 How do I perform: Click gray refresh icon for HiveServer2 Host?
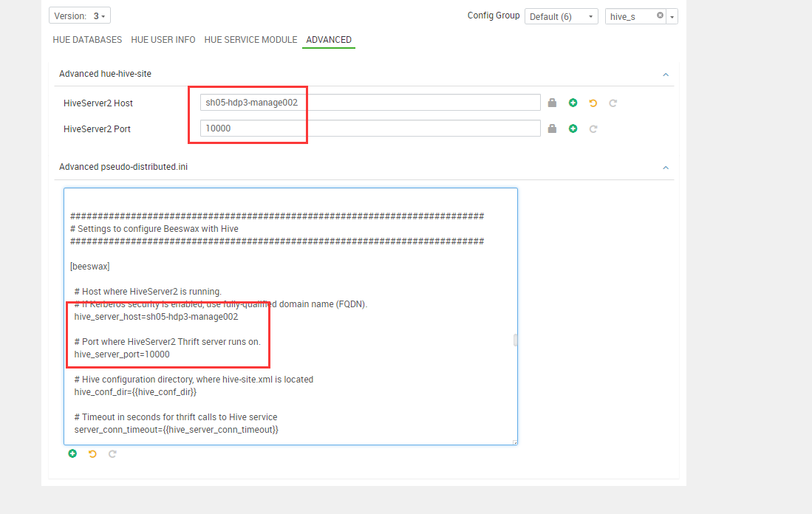click(x=613, y=103)
